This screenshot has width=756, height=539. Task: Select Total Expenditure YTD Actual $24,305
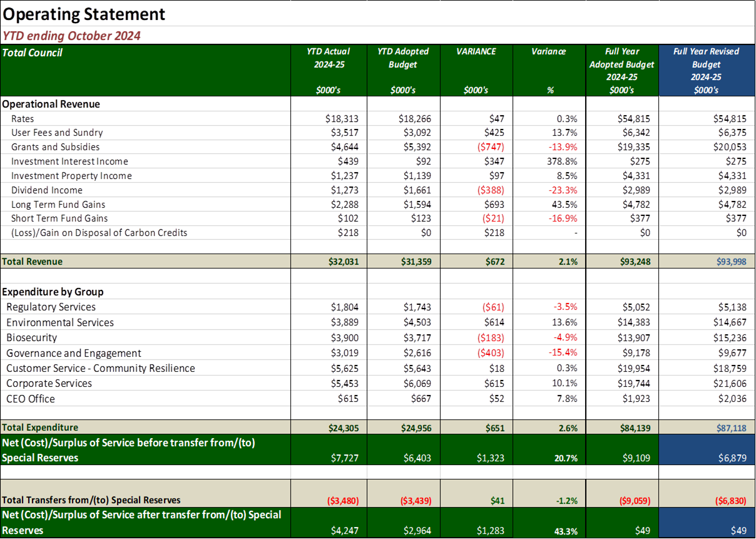tap(342, 428)
